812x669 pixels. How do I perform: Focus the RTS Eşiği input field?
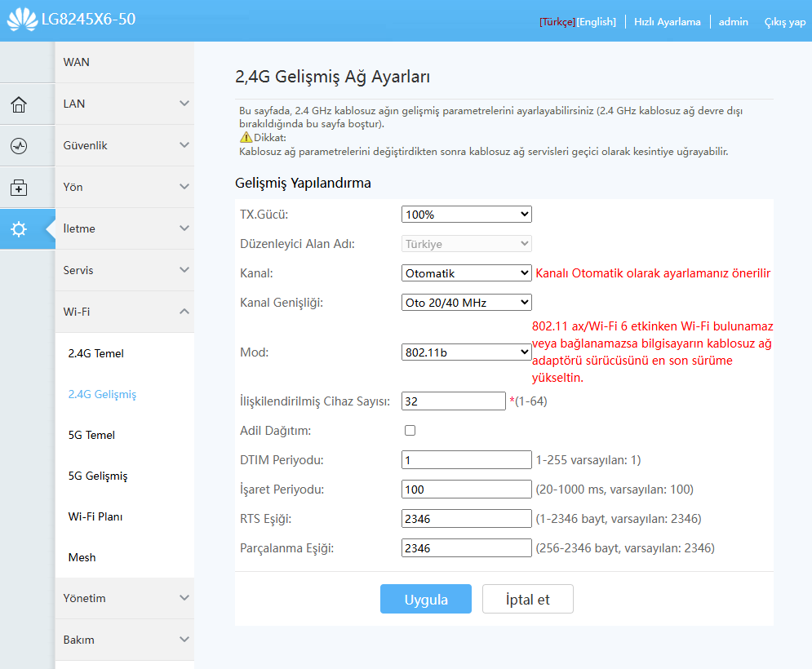pyautogui.click(x=467, y=519)
